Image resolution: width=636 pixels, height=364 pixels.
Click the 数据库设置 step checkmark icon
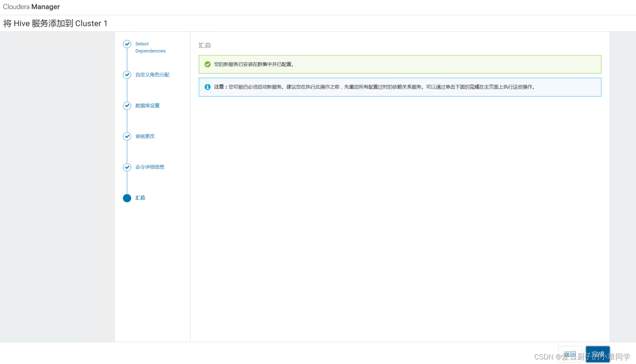(x=127, y=106)
